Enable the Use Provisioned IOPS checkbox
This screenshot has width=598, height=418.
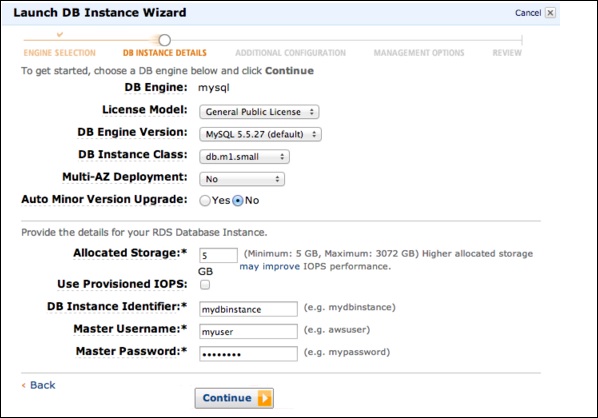click(205, 285)
